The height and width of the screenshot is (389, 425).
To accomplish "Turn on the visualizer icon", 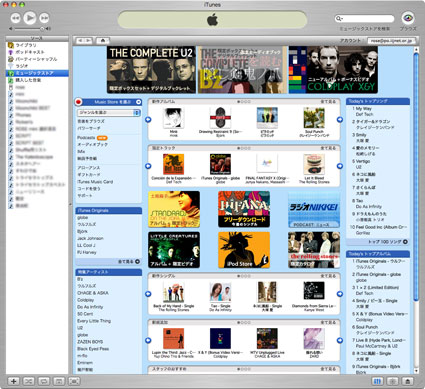I will click(392, 381).
